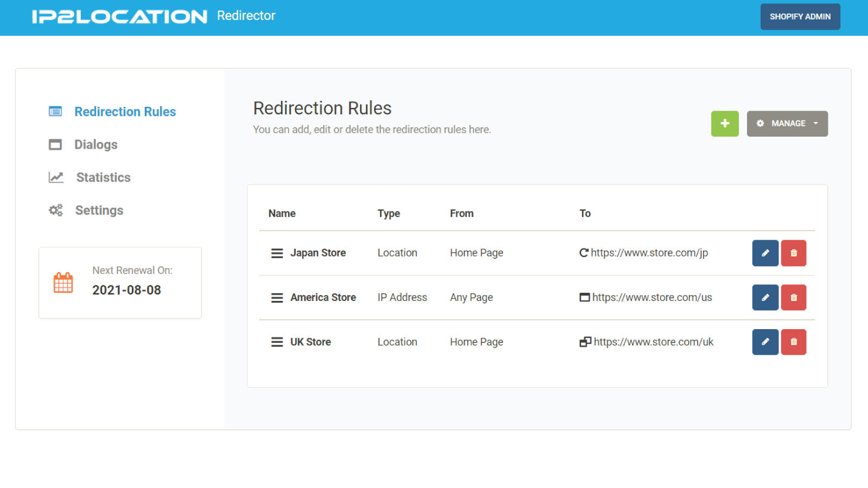Click the frames icon beside the uk URL
868x488 pixels.
(585, 342)
